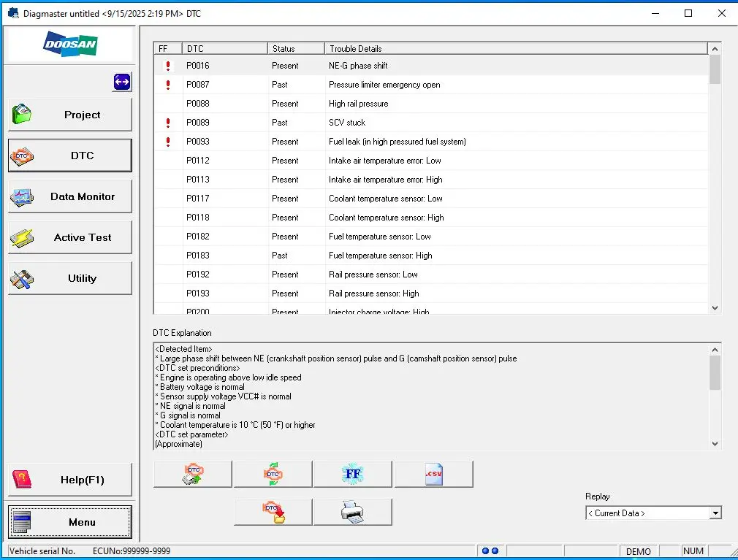
Task: Open Data Monitor
Action: 70,196
